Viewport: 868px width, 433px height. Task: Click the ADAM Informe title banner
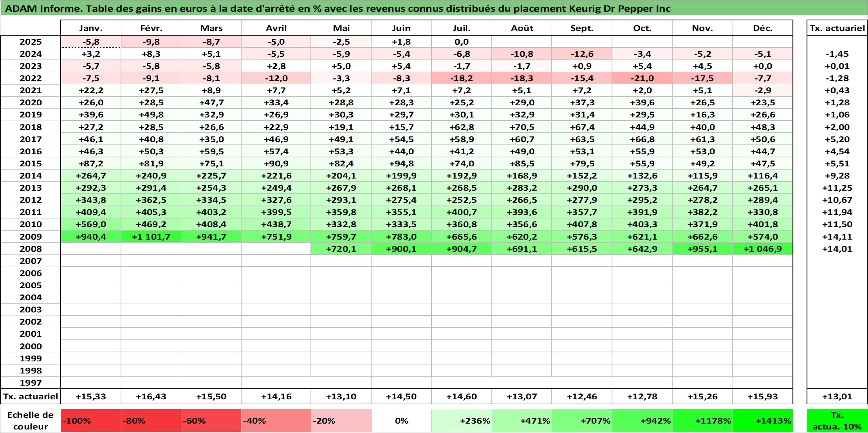point(434,8)
